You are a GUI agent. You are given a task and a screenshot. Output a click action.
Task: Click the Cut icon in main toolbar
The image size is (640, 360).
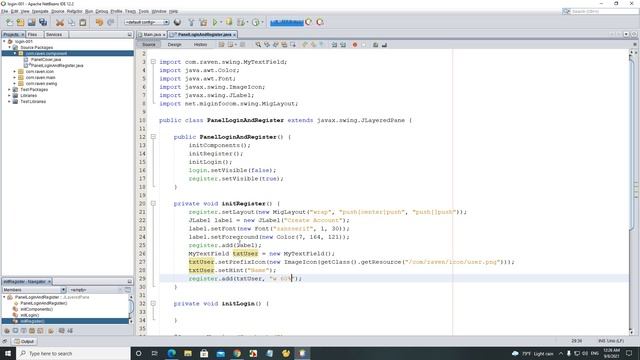(x=60, y=22)
